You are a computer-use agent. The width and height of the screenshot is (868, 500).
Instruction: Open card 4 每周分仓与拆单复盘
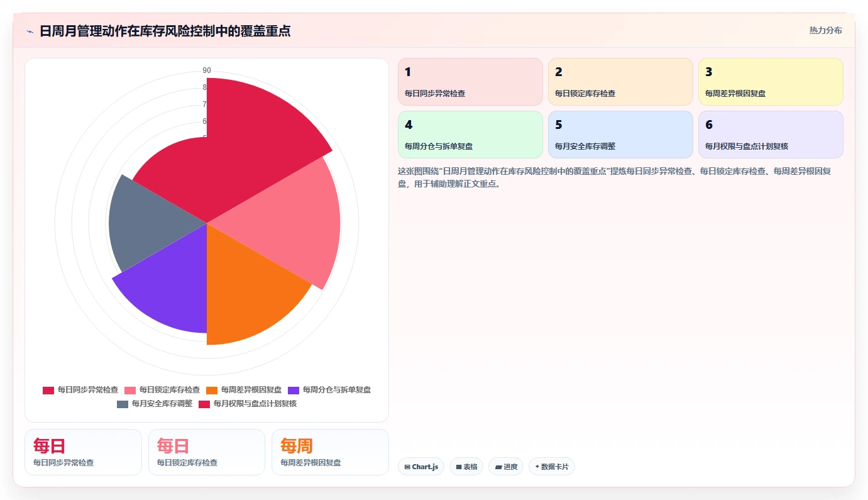[x=470, y=135]
